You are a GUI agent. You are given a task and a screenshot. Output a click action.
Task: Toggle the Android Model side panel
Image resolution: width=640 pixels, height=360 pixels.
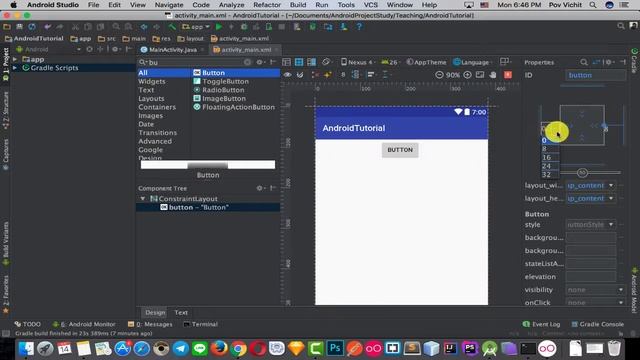coord(634,291)
